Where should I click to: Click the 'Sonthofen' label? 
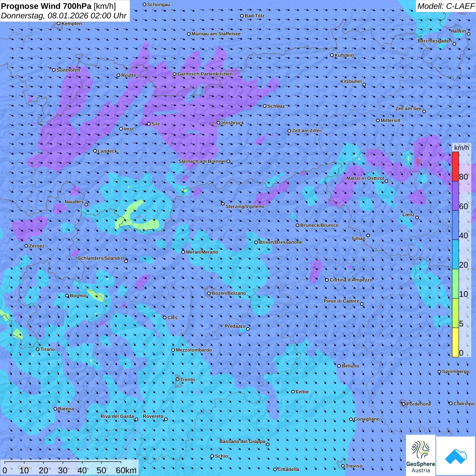pos(68,70)
